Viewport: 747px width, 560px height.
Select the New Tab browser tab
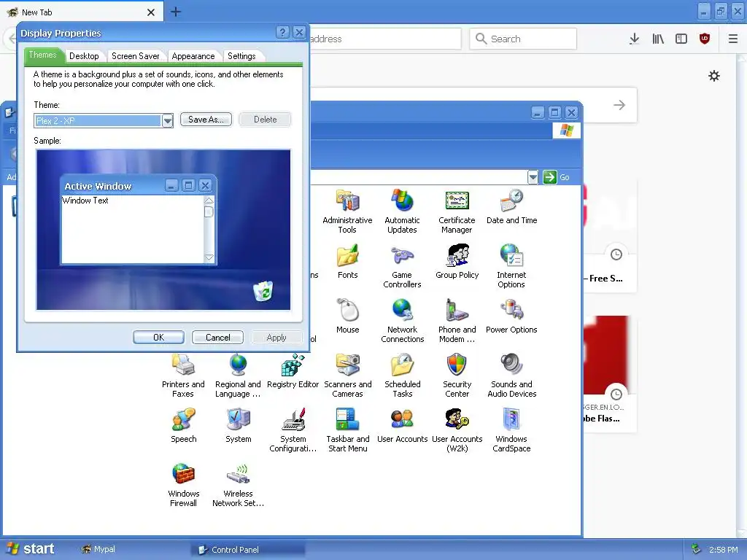82,12
